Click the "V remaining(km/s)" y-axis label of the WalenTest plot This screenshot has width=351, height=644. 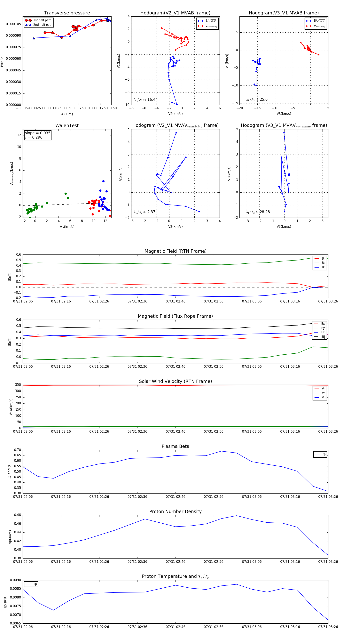click(12, 173)
